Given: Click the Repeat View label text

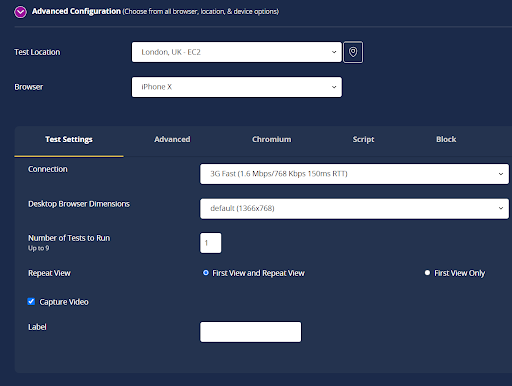Looking at the screenshot, I should (x=49, y=273).
